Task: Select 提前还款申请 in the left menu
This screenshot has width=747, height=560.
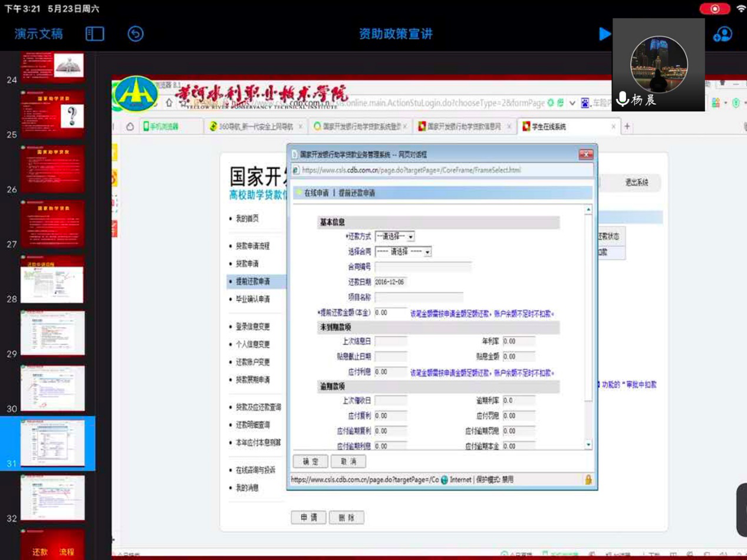Action: point(252,282)
